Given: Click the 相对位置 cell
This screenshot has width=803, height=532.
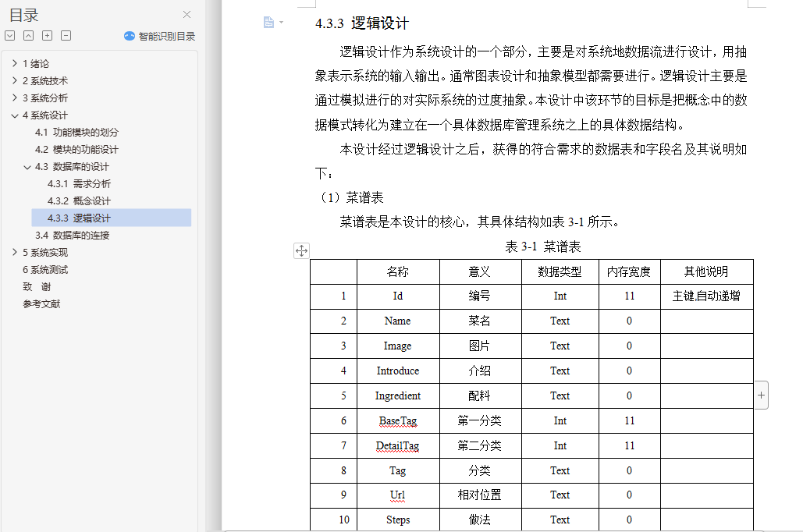Looking at the screenshot, I should 481,495.
